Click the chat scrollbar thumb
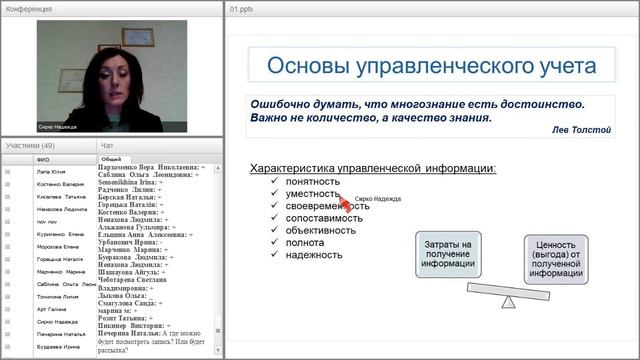Viewport: 640px width, 360px height. click(x=218, y=331)
